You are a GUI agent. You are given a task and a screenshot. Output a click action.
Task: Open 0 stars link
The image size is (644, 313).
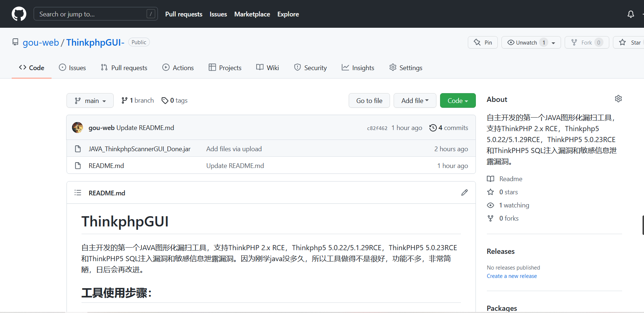coord(508,192)
